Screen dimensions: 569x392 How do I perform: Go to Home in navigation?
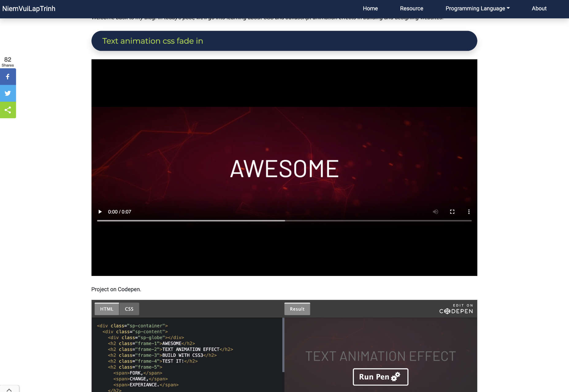[370, 9]
